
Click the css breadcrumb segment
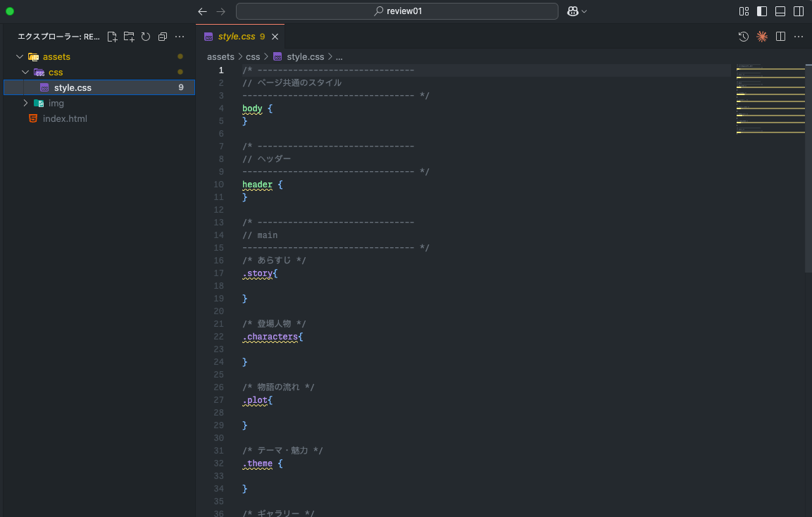pyautogui.click(x=252, y=56)
